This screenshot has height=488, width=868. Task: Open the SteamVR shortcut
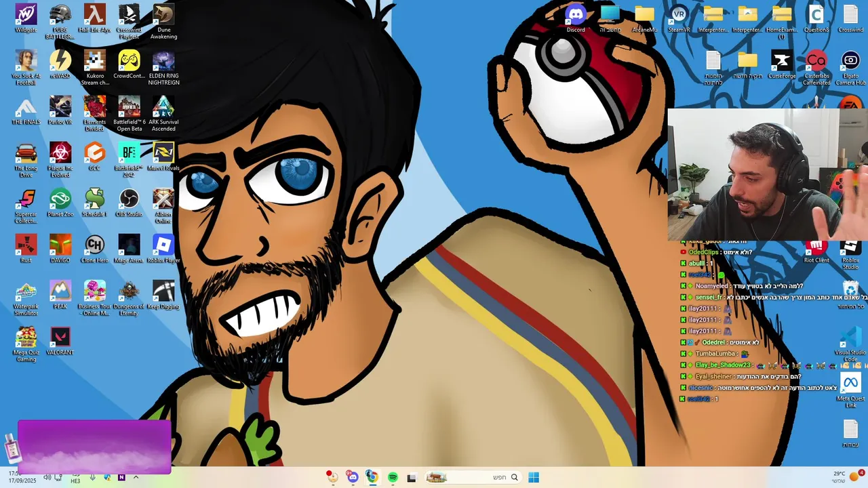click(679, 18)
